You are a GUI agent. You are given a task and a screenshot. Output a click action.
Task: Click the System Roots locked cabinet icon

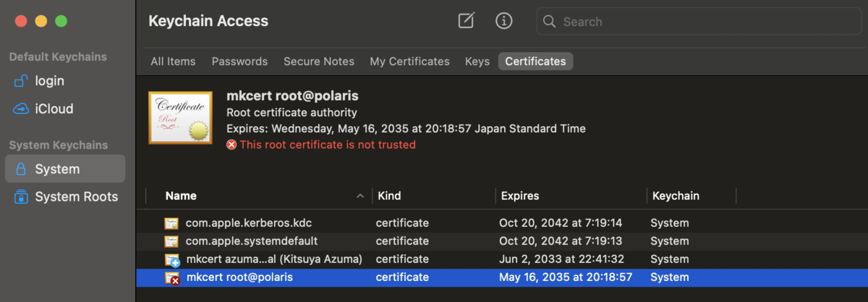click(x=21, y=197)
